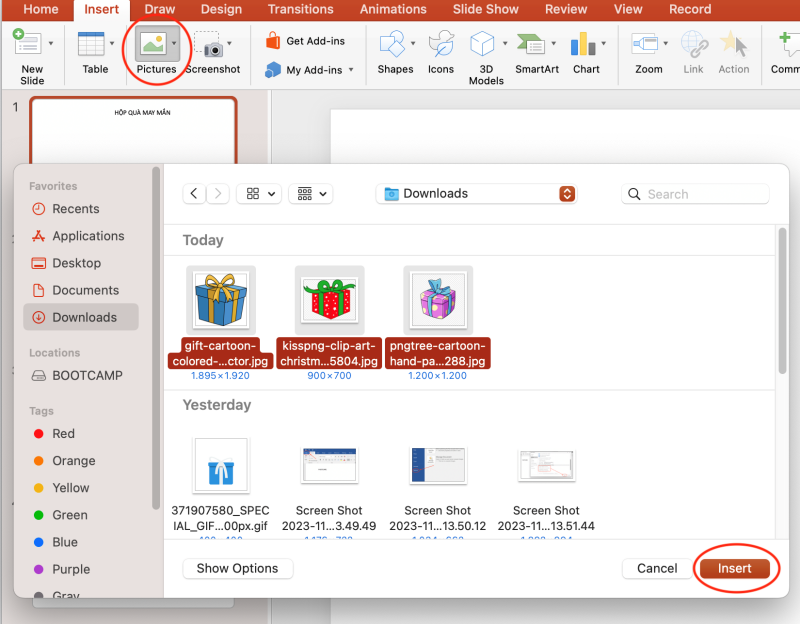Click the Show Options button
This screenshot has width=800, height=624.
click(x=238, y=568)
